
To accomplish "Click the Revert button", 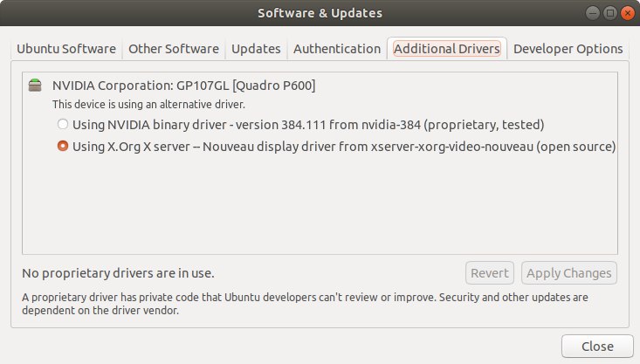I will [x=490, y=272].
